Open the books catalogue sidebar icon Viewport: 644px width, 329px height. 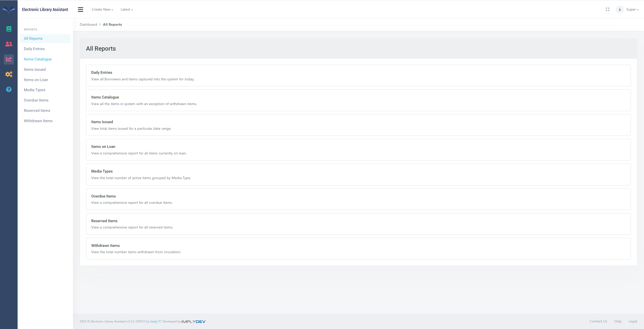(9, 29)
